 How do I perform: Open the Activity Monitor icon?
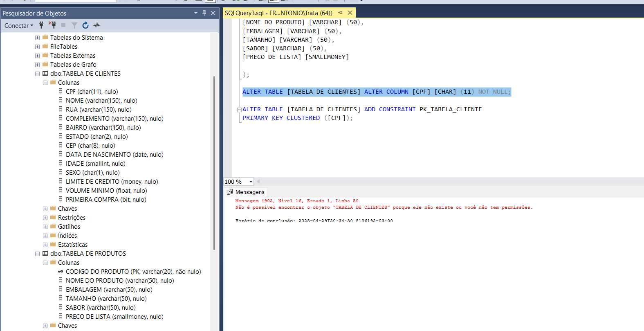pyautogui.click(x=96, y=25)
